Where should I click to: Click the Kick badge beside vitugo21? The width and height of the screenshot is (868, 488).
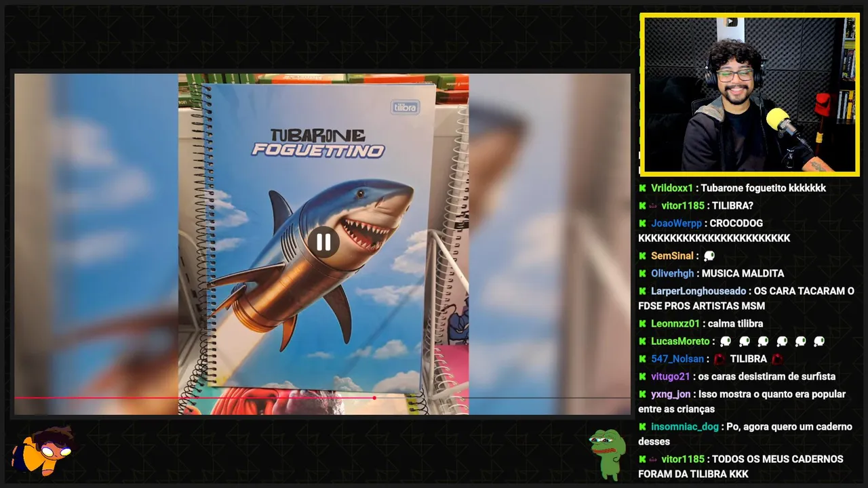(x=642, y=377)
